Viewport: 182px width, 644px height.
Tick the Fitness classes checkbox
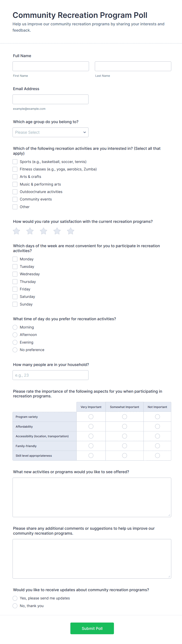point(15,169)
